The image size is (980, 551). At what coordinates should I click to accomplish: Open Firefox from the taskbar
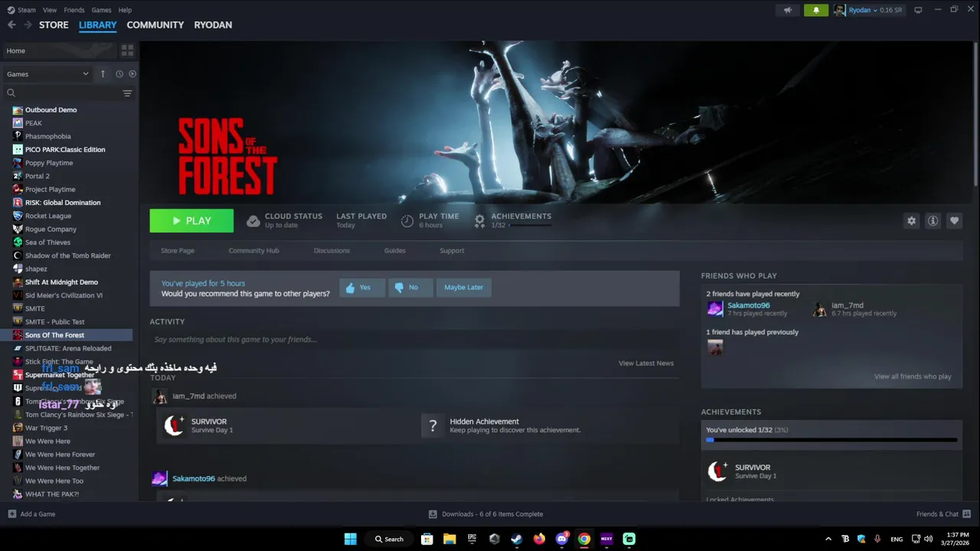540,539
